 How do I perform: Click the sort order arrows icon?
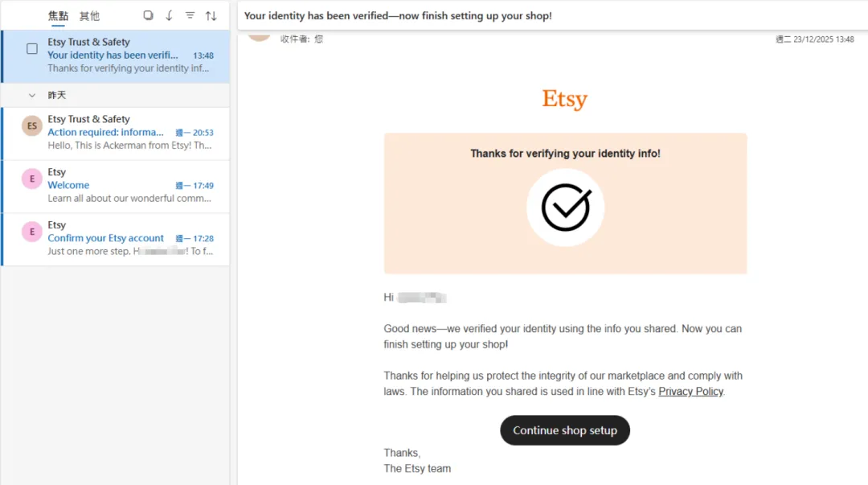pos(211,15)
